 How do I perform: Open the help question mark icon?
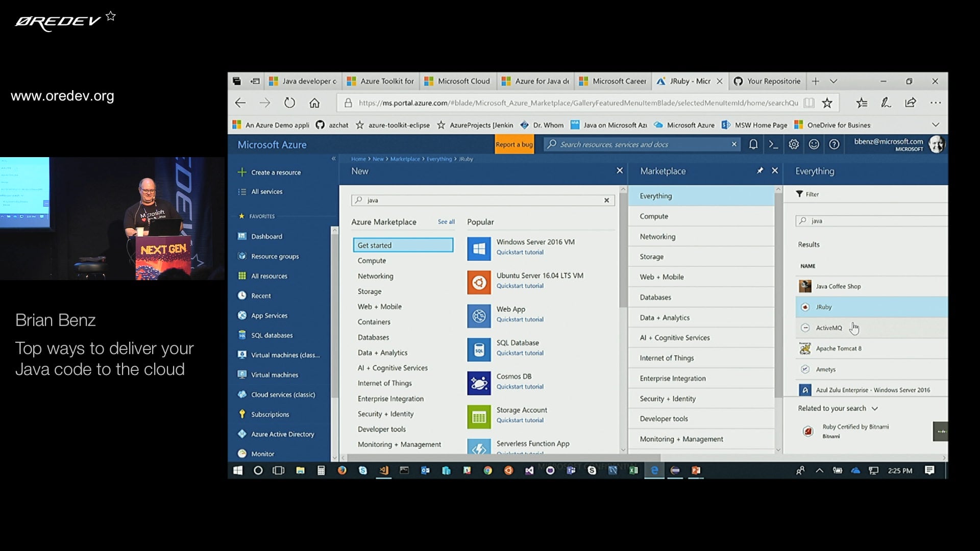[834, 145]
